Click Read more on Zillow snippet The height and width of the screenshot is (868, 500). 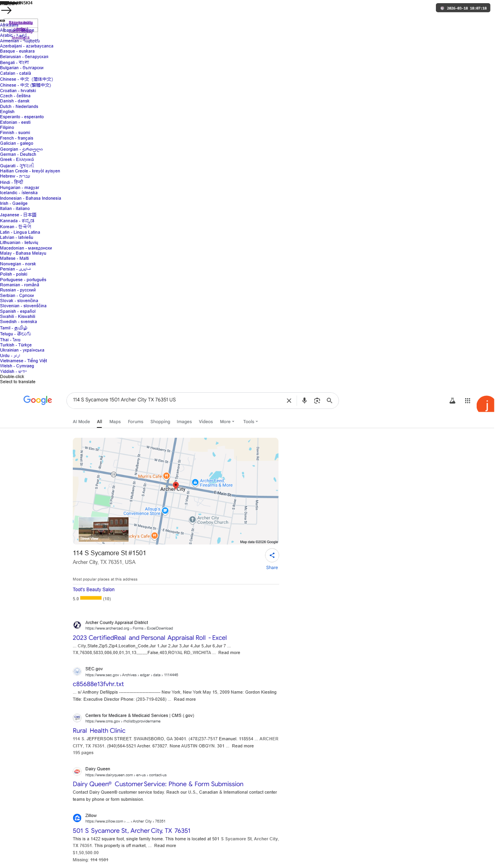(x=165, y=845)
